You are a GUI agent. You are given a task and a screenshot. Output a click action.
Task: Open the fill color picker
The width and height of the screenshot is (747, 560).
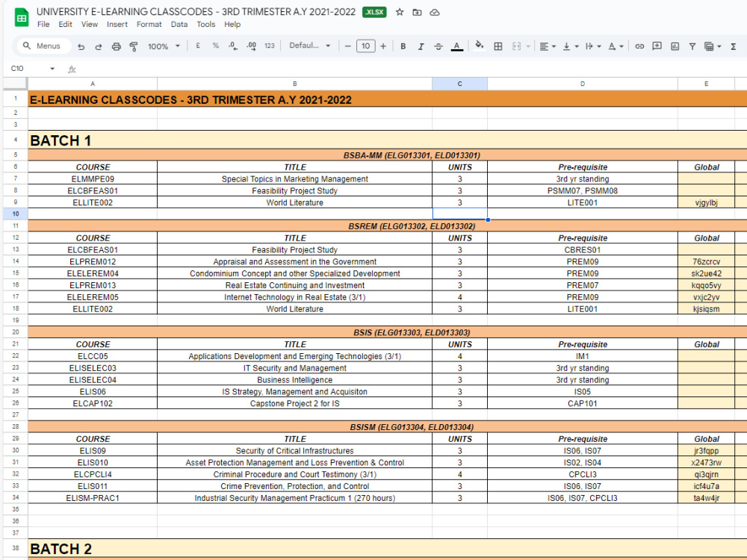point(480,46)
